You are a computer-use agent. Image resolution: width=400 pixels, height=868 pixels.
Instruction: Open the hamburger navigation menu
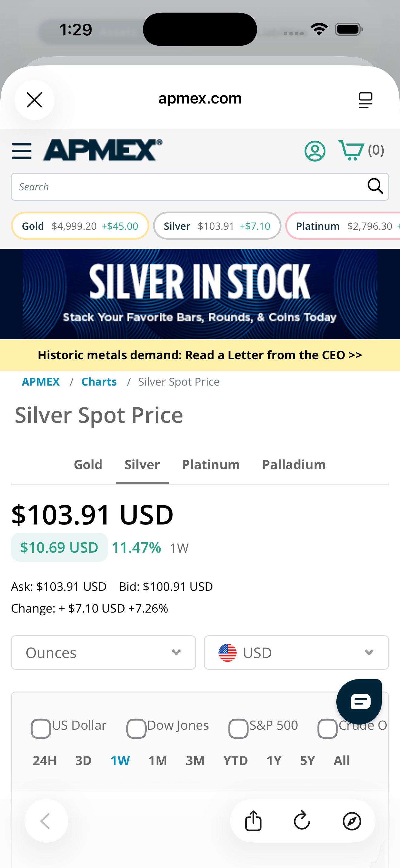click(x=22, y=151)
